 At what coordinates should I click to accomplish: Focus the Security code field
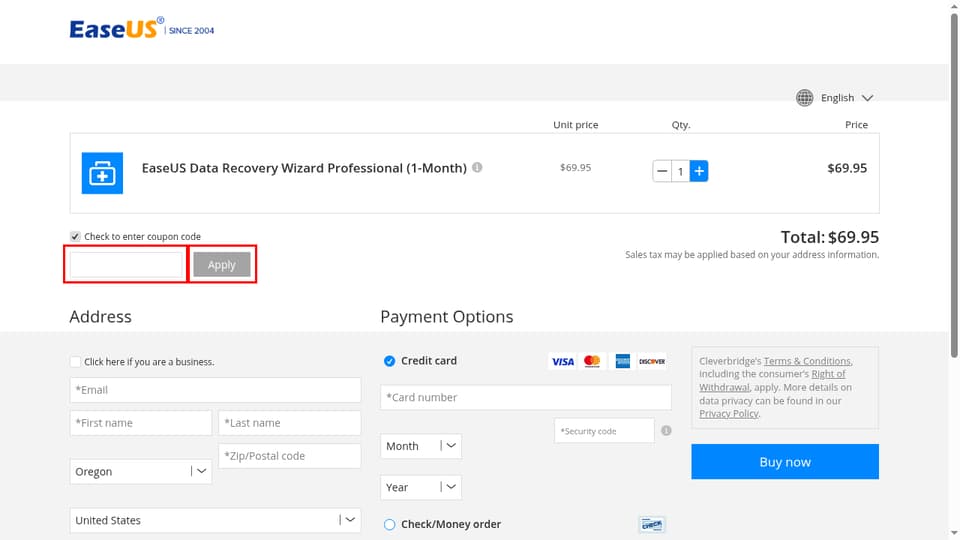click(604, 431)
